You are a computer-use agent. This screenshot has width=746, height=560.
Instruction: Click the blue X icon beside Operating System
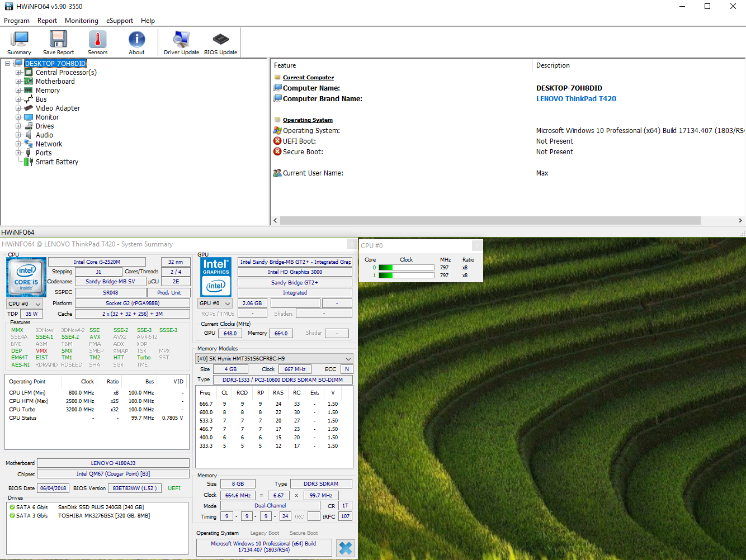click(x=346, y=548)
